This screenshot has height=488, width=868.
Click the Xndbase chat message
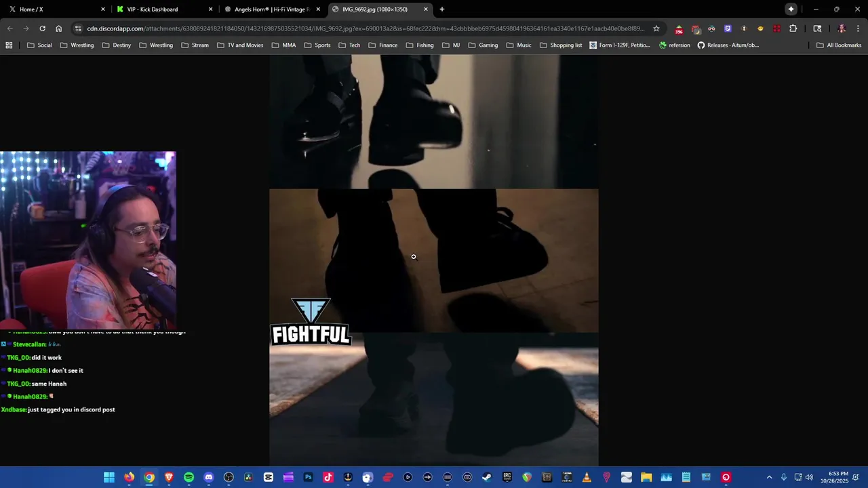58,409
